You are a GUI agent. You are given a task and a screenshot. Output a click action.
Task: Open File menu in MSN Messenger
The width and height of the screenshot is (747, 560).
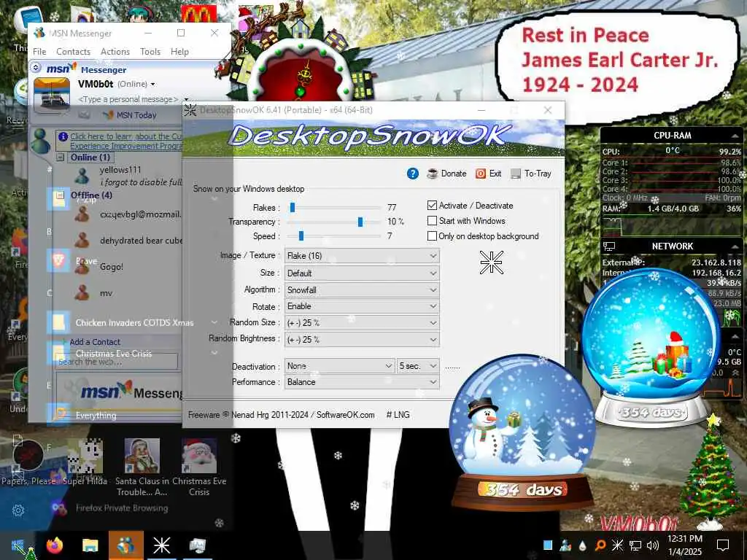39,52
